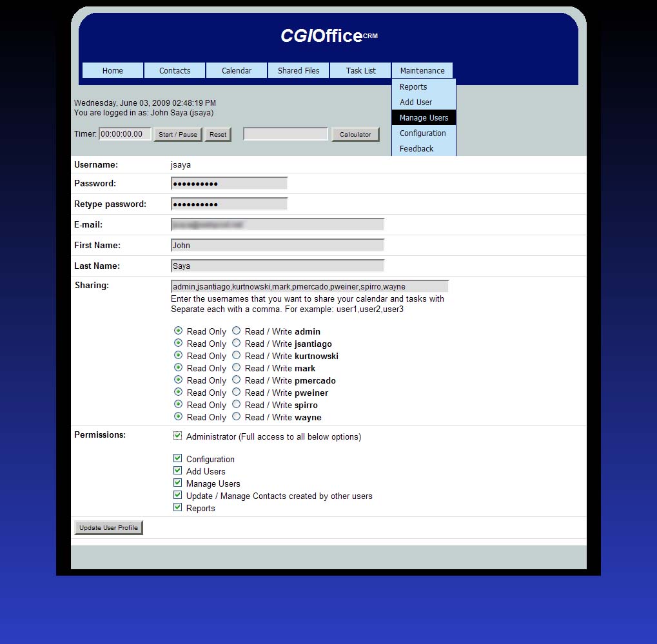Uncheck Update / Manage Contacts permission
The height and width of the screenshot is (644, 657).
coord(178,495)
